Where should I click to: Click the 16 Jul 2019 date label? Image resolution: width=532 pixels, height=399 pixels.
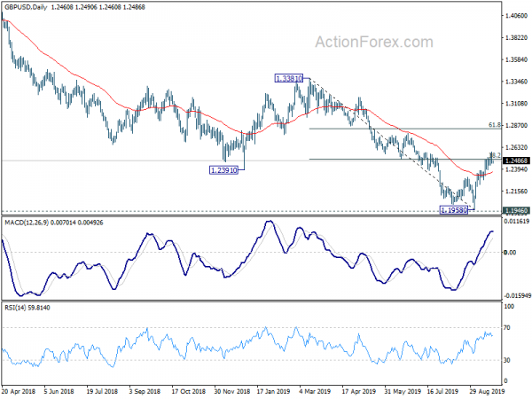click(442, 392)
